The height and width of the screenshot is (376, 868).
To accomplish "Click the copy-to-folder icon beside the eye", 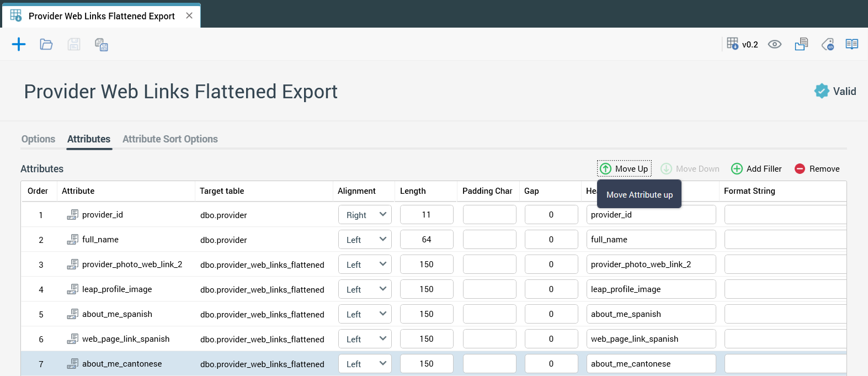I will 801,44.
